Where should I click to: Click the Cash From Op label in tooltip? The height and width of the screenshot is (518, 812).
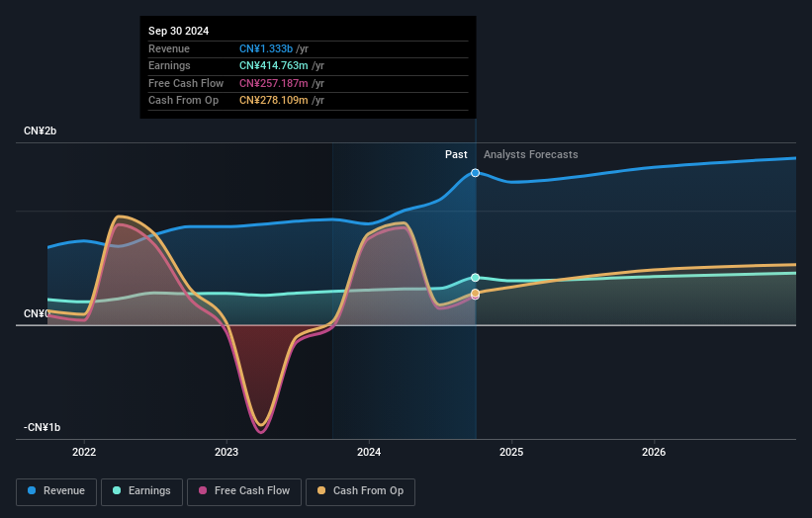(183, 101)
